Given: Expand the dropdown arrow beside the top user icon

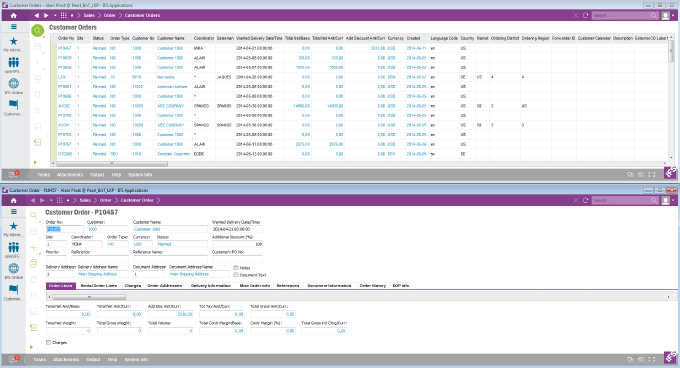Looking at the screenshot, I should (673, 16).
